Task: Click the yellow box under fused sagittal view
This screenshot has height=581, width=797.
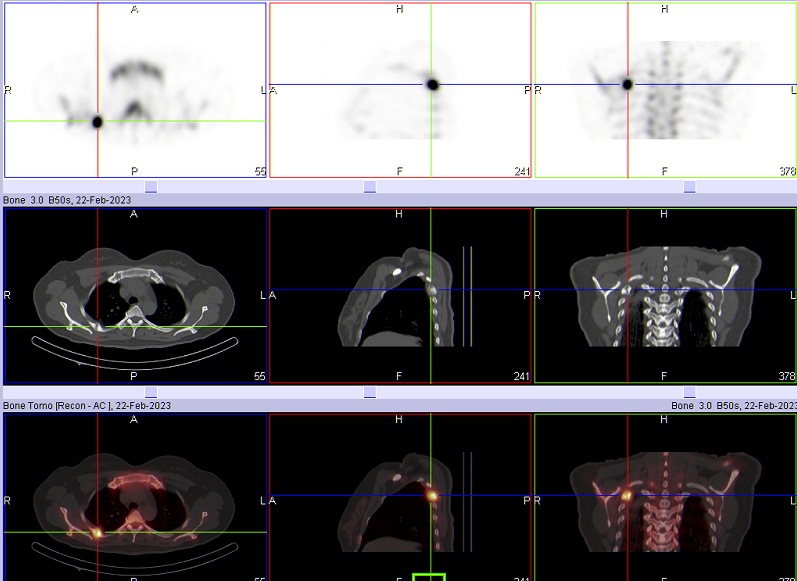Action: click(428, 577)
